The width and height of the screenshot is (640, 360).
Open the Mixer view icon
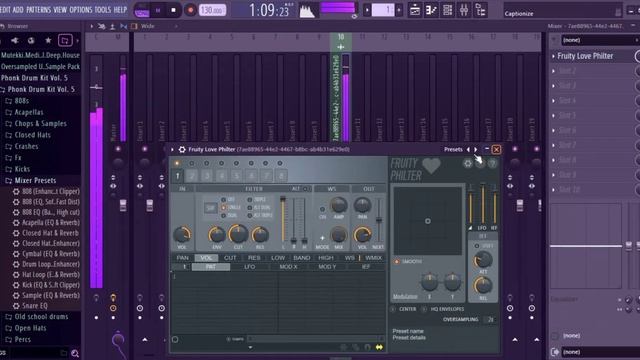(x=464, y=10)
